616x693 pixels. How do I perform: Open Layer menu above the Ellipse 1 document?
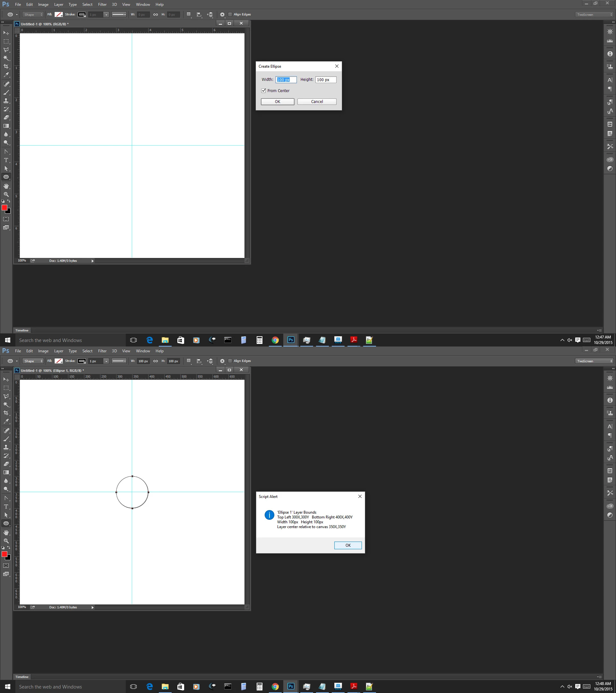coord(59,351)
